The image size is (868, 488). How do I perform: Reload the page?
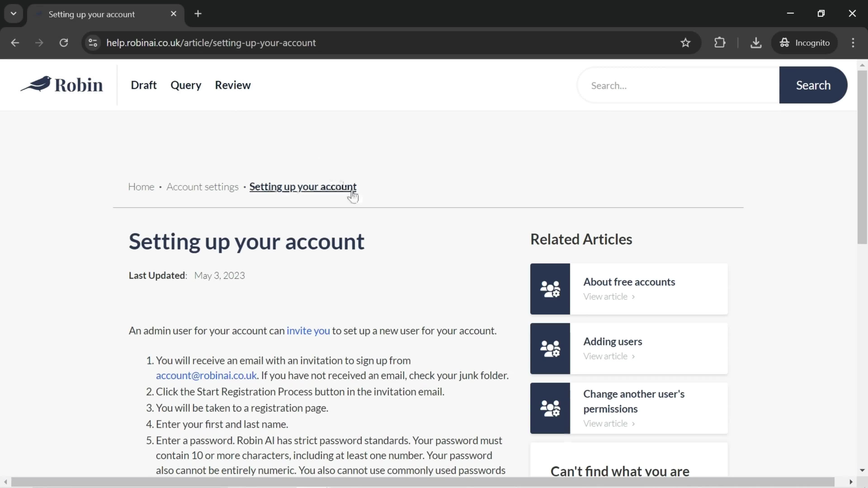(64, 43)
